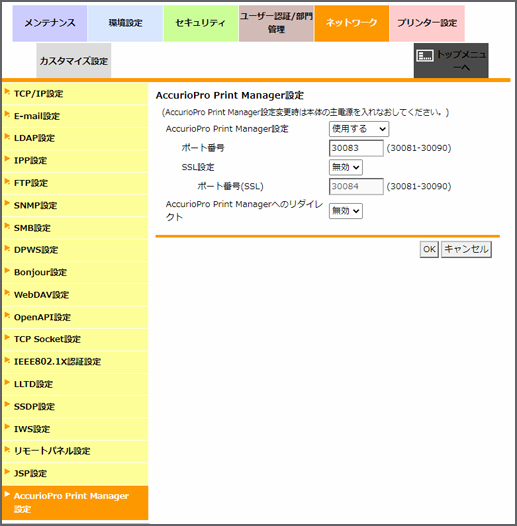Click arrow icon beside LDAP設定
This screenshot has height=526, width=517.
(7, 136)
